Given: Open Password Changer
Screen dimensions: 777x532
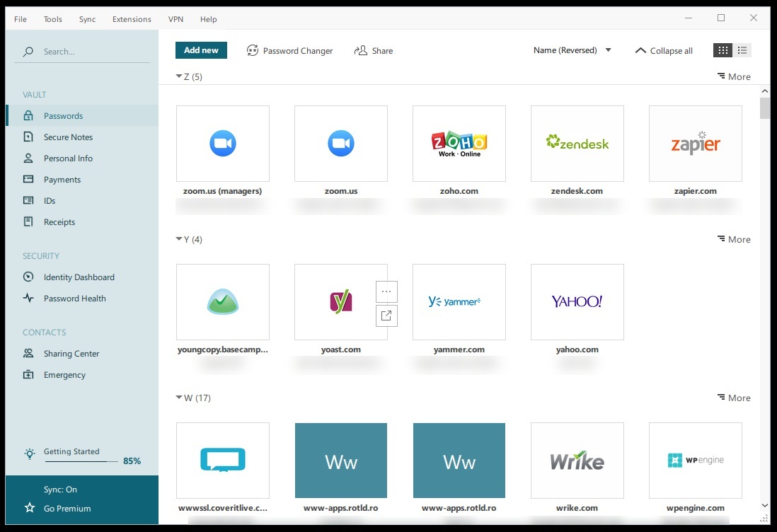Looking at the screenshot, I should click(290, 50).
